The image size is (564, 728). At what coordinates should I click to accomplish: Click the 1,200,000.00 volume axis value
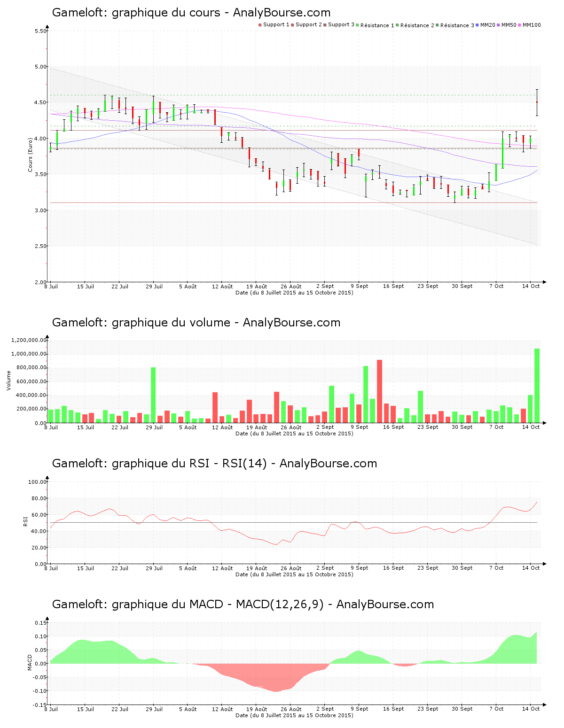point(28,340)
